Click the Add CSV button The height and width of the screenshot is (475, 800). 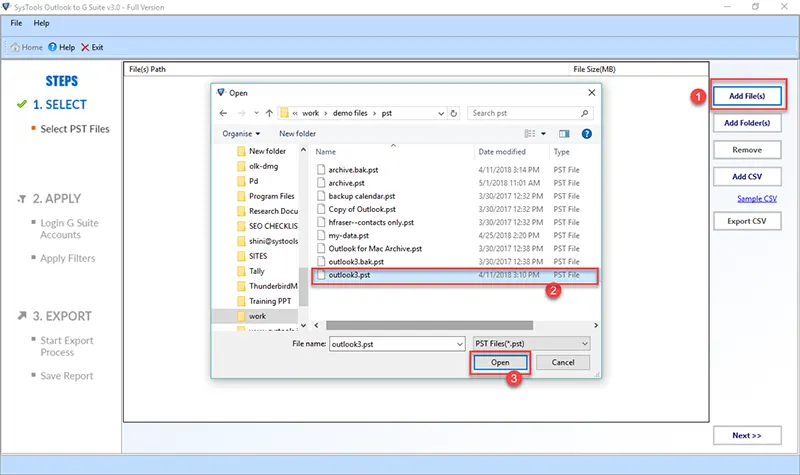[747, 177]
